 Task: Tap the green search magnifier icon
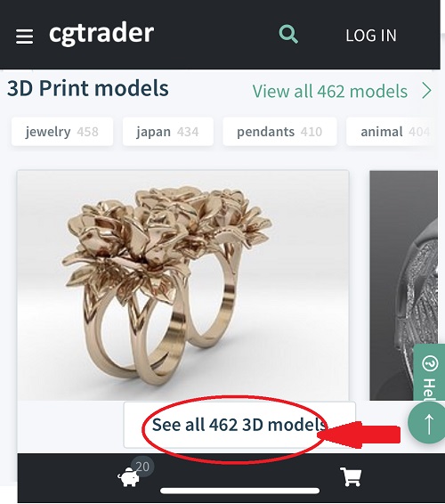click(288, 34)
